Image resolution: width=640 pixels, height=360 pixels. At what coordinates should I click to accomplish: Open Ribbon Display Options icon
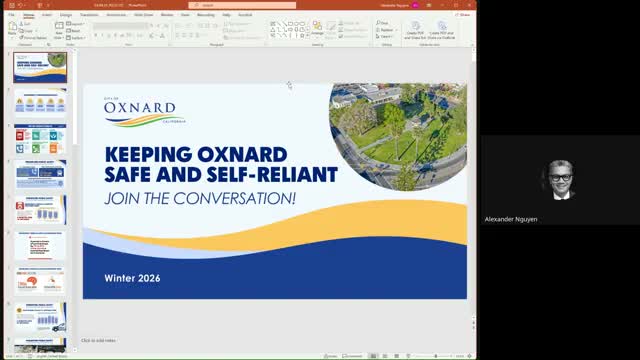point(429,5)
